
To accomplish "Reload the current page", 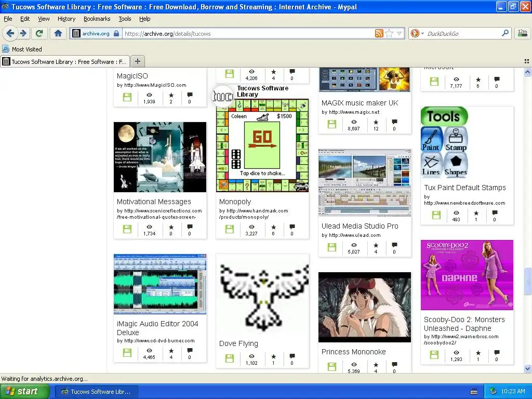I will pos(39,33).
